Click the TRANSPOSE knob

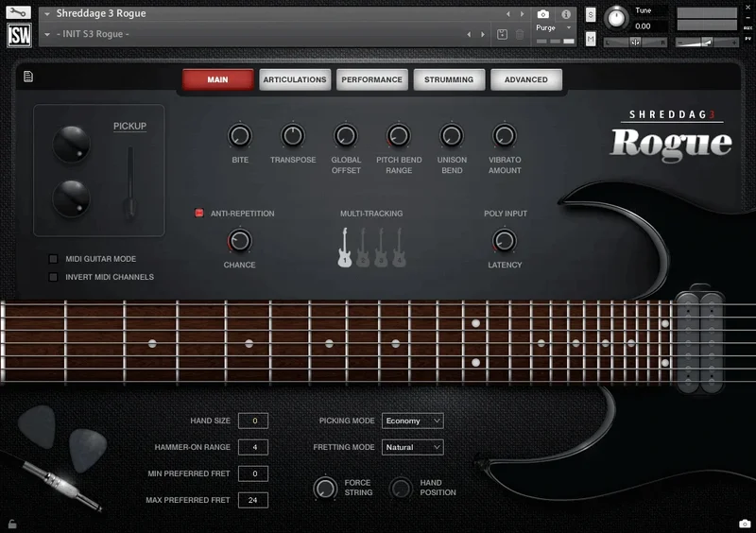coord(293,135)
